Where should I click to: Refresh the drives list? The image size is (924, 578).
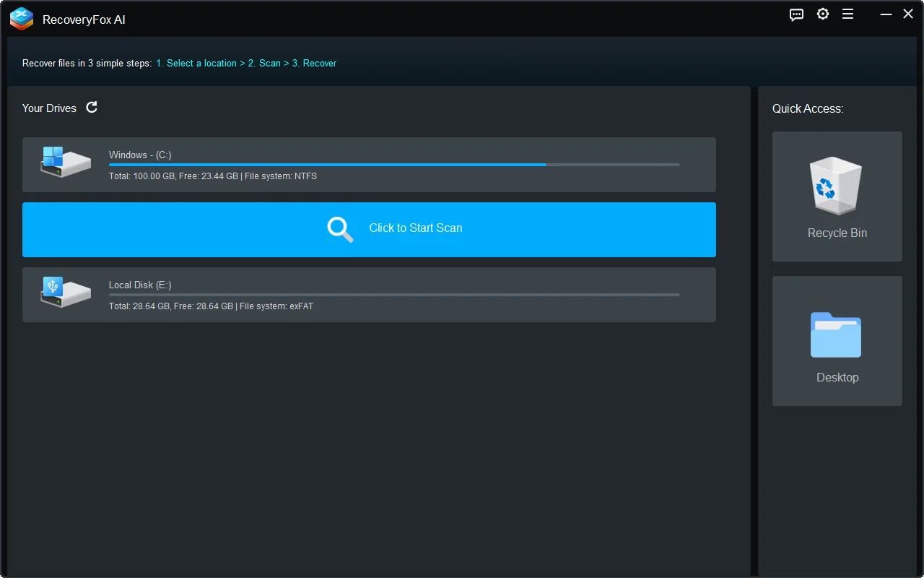[92, 107]
